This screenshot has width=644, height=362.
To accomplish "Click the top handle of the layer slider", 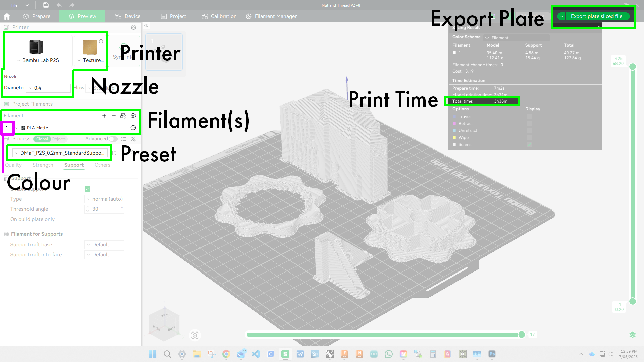I will pos(633,67).
